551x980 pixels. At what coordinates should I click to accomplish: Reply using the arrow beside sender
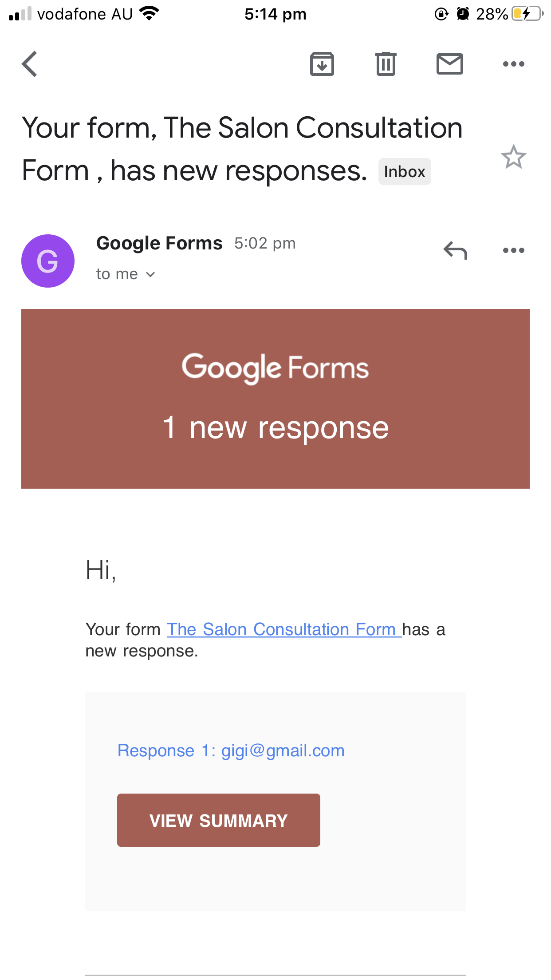[x=455, y=250]
